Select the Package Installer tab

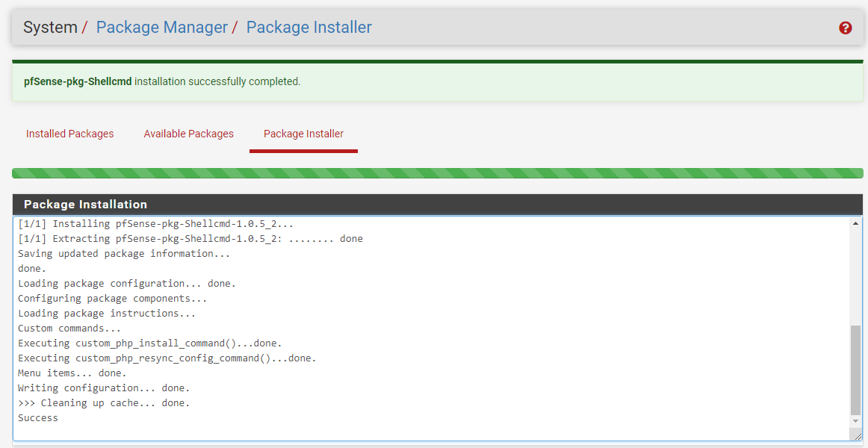point(303,134)
